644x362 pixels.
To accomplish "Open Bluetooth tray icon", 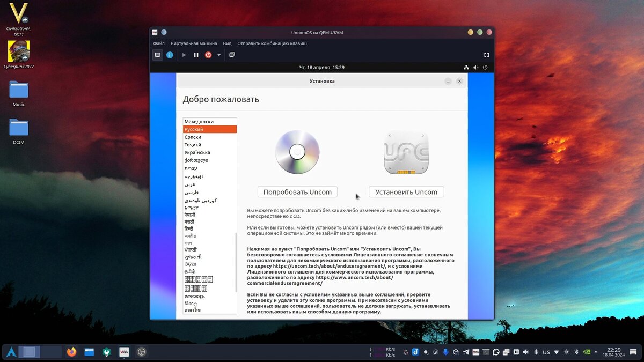I will point(576,352).
